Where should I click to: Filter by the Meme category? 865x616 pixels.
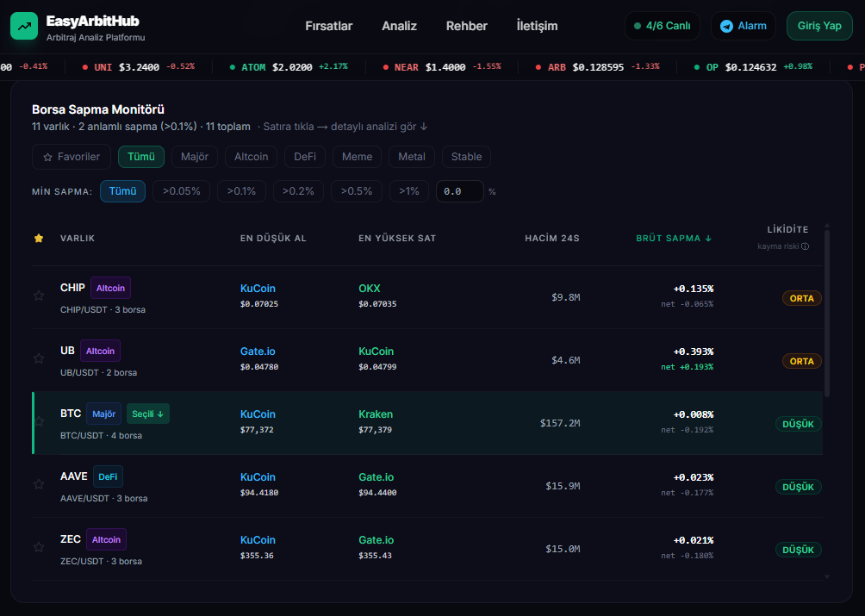(x=357, y=157)
